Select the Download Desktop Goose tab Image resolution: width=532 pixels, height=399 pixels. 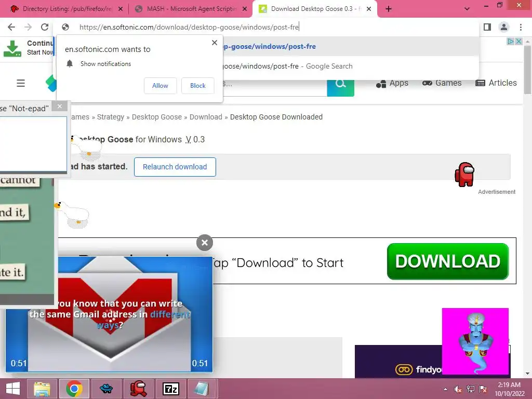(x=314, y=9)
